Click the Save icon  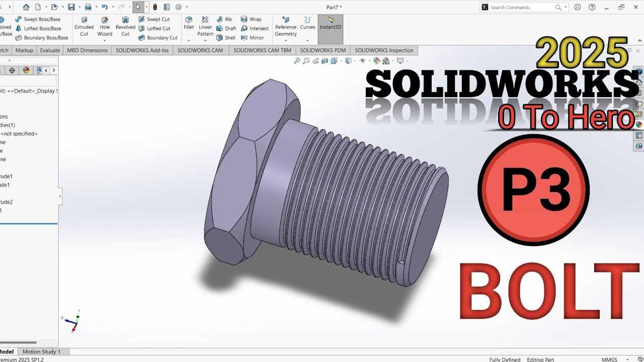[x=71, y=7]
